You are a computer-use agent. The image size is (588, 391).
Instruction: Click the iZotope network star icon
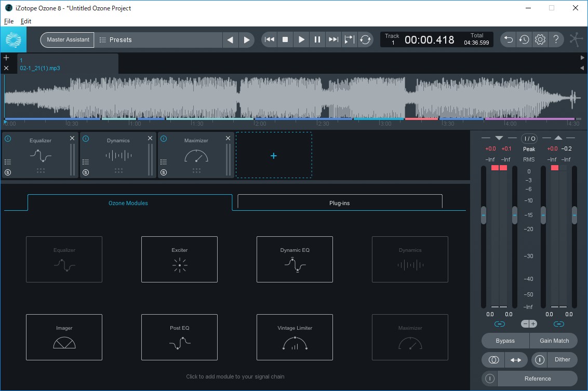(x=576, y=39)
